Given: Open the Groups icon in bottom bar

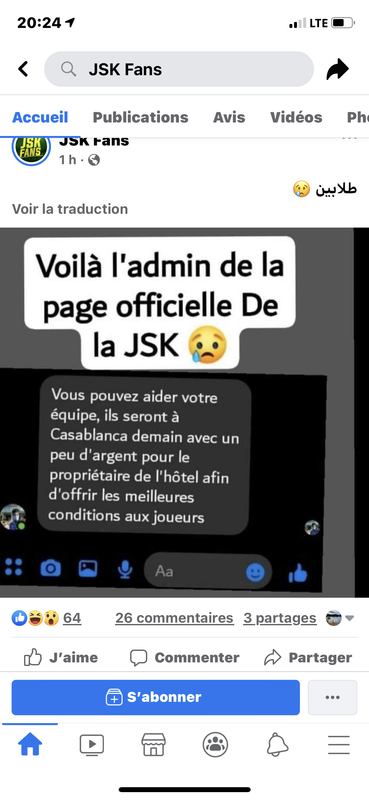Looking at the screenshot, I should [215, 745].
